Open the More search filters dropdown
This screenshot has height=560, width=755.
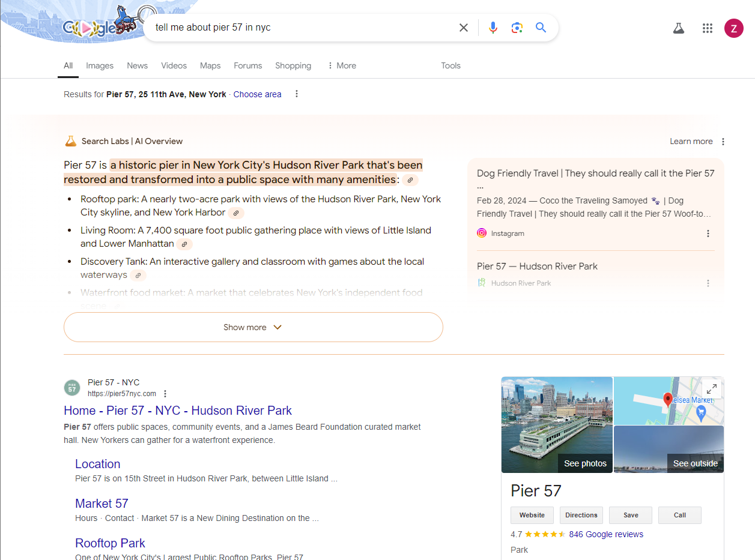pos(341,65)
